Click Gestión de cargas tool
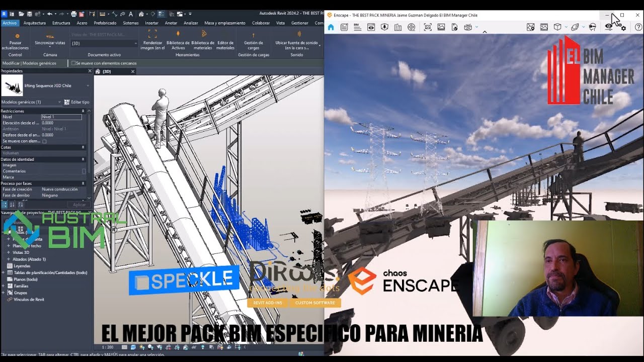Viewport: 644px width, 362px height. coord(253,40)
